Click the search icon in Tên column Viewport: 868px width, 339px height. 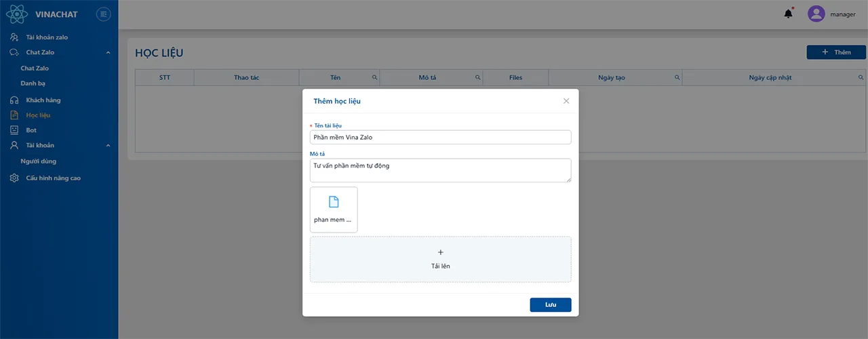[x=374, y=78]
